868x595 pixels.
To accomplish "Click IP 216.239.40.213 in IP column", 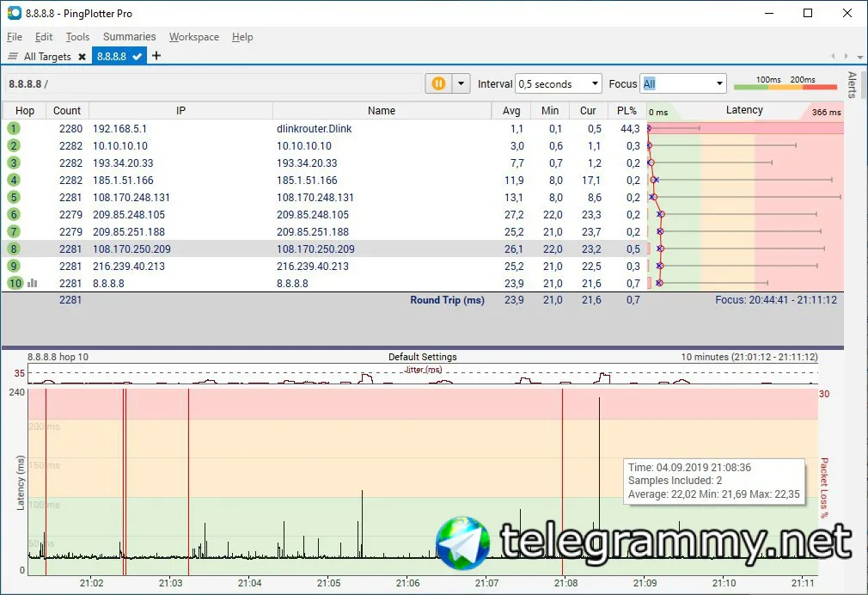I will [128, 266].
